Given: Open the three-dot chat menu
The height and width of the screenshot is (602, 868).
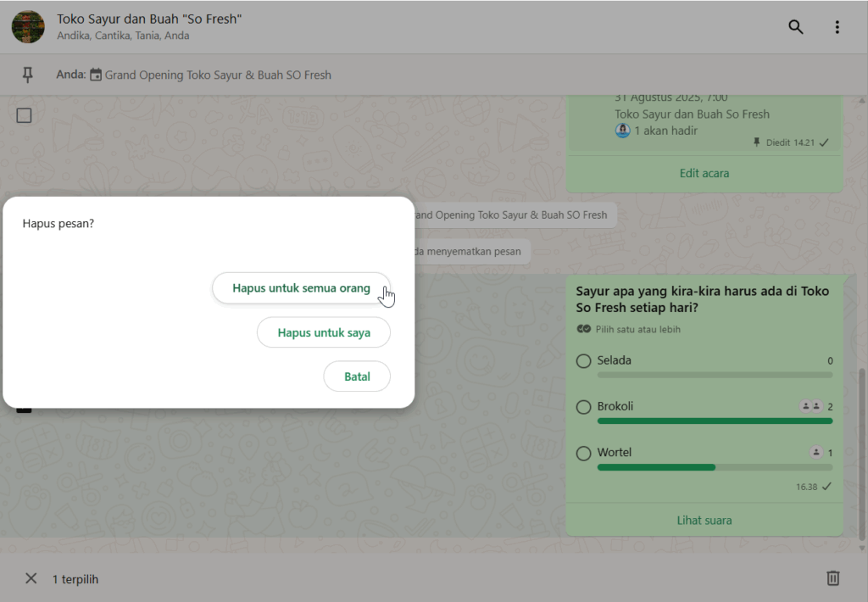Looking at the screenshot, I should 837,27.
